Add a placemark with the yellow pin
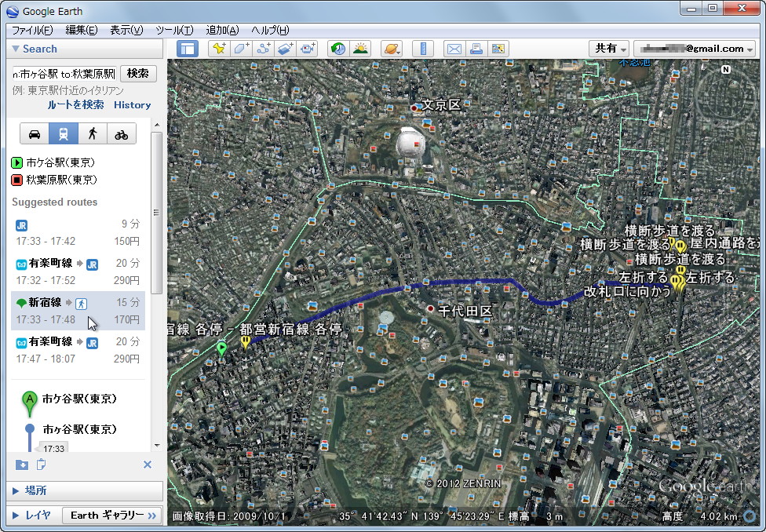The height and width of the screenshot is (532, 766). coord(219,49)
